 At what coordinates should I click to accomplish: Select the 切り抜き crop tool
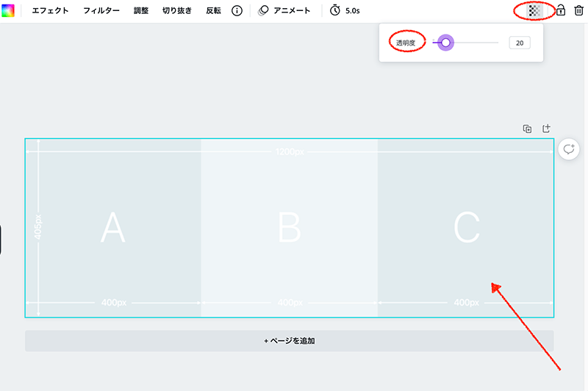tap(177, 10)
